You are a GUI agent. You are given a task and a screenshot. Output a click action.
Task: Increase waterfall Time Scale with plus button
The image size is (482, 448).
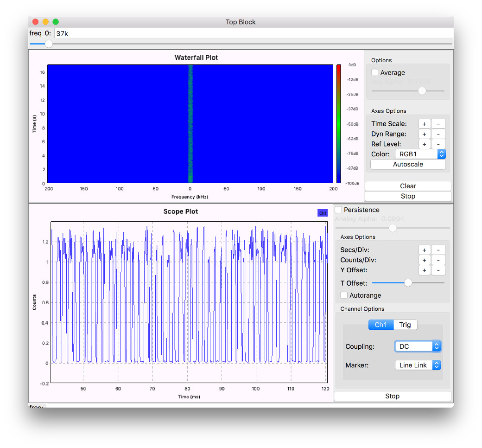click(424, 124)
